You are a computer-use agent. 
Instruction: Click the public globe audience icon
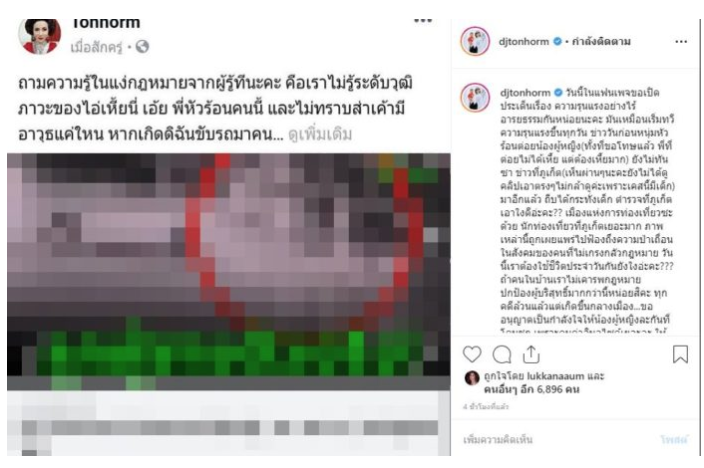coord(142,47)
